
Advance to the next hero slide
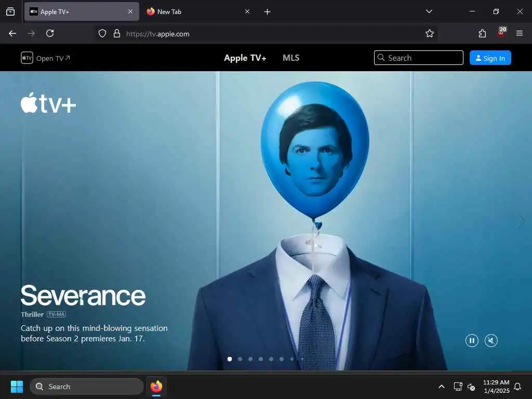[x=522, y=221]
